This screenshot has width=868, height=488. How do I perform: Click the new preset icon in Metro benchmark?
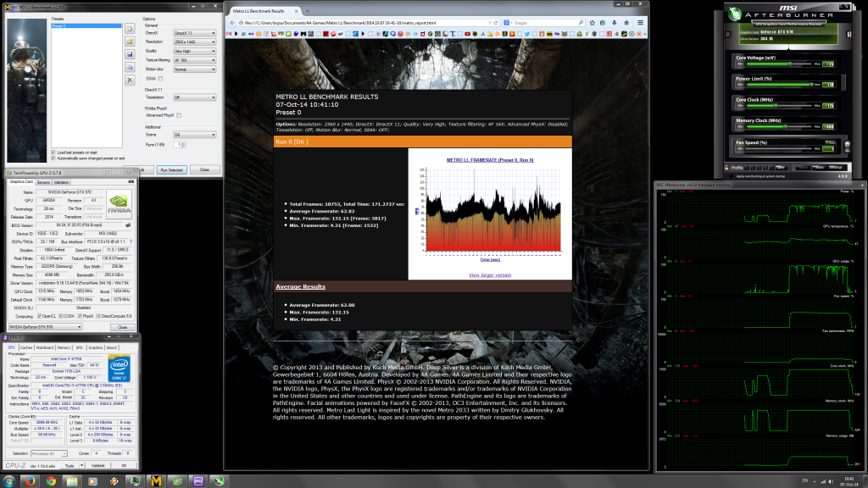(131, 28)
